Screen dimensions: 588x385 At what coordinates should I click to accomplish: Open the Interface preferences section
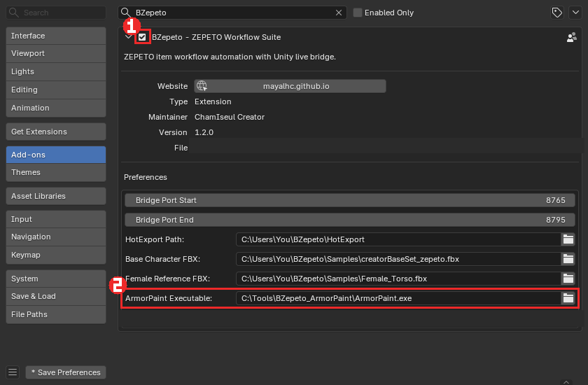(x=56, y=36)
